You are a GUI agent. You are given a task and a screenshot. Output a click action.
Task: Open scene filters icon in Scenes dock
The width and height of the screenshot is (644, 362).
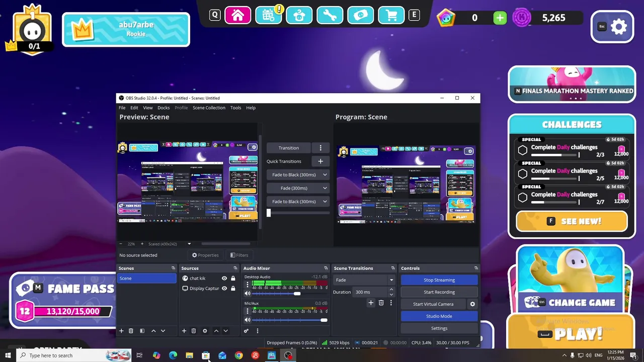142,331
